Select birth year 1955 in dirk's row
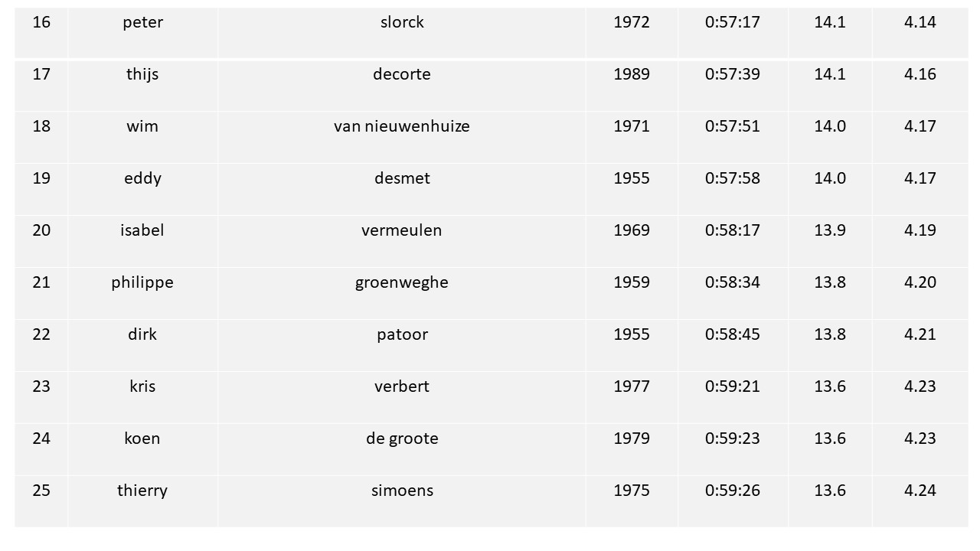 click(632, 334)
